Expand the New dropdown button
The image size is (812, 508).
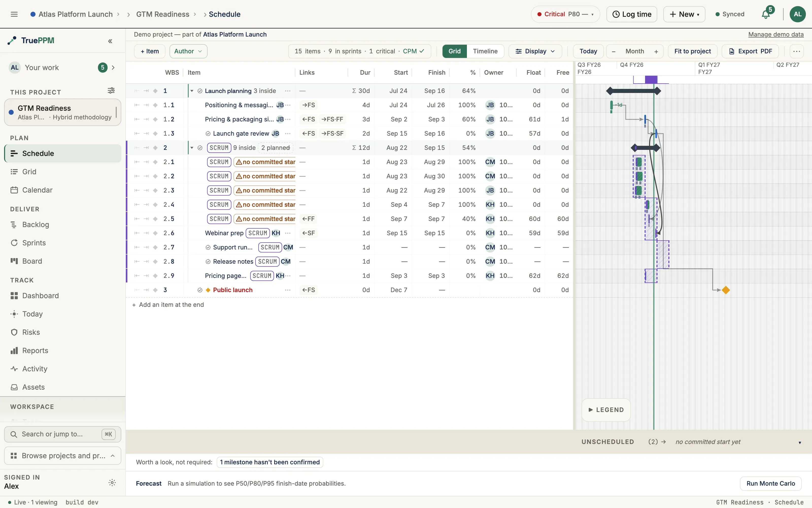click(684, 14)
